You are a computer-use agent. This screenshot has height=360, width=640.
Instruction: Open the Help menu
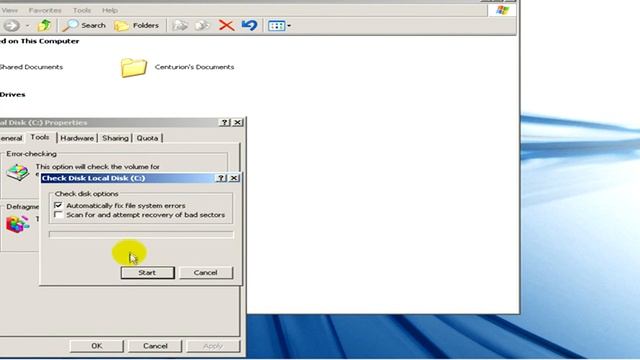click(x=109, y=10)
